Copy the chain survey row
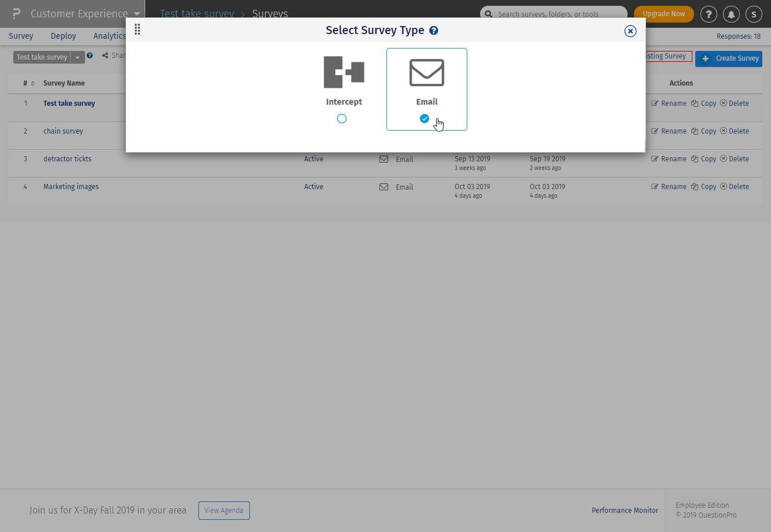Image resolution: width=771 pixels, height=532 pixels. [x=704, y=131]
